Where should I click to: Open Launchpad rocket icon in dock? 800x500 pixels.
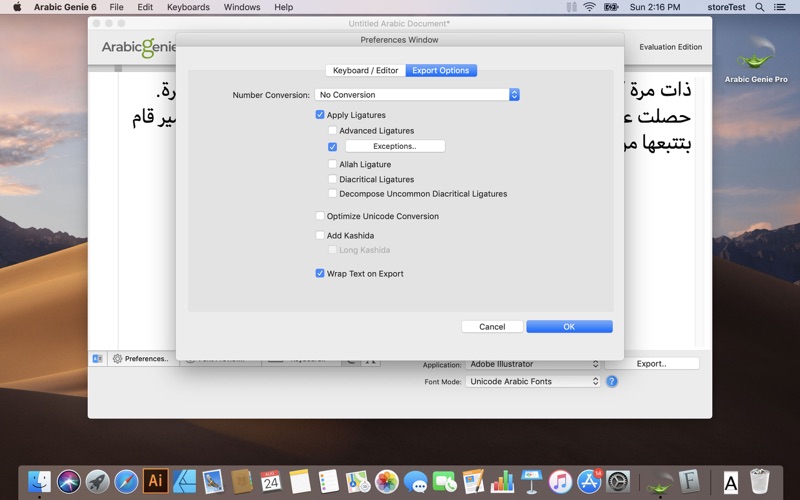point(97,481)
